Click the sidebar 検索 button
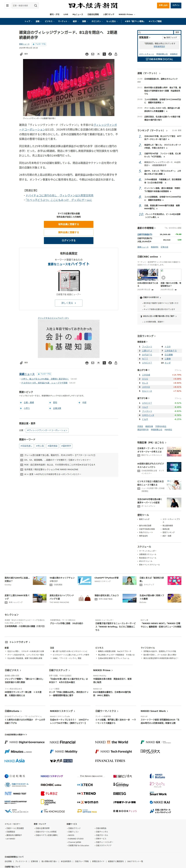The width and height of the screenshot is (186, 868). pos(177,32)
